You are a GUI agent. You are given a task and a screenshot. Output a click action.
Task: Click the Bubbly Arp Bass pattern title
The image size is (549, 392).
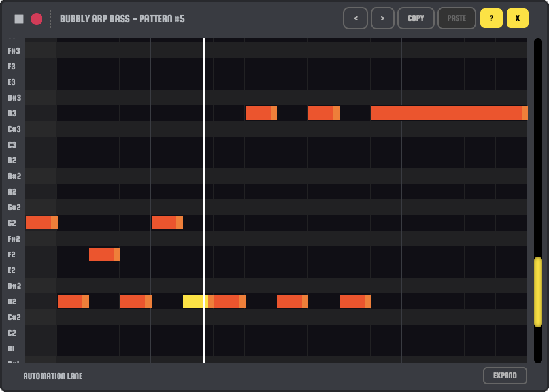(x=122, y=19)
